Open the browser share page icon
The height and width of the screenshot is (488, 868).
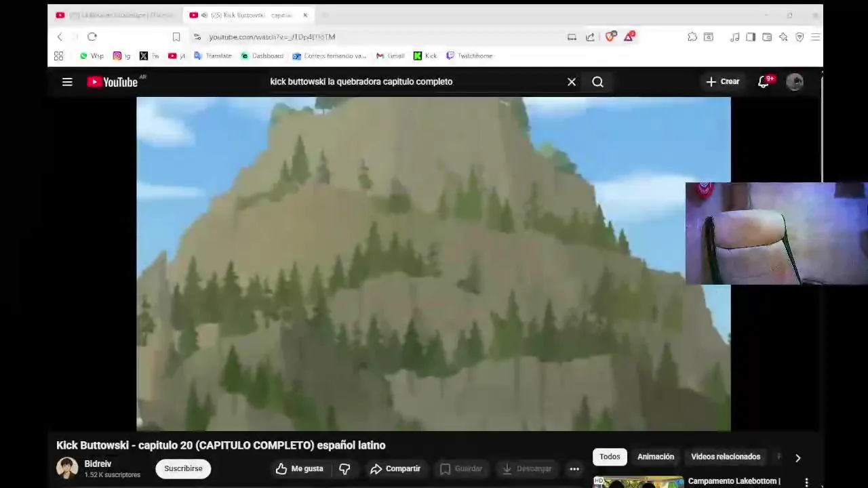590,37
